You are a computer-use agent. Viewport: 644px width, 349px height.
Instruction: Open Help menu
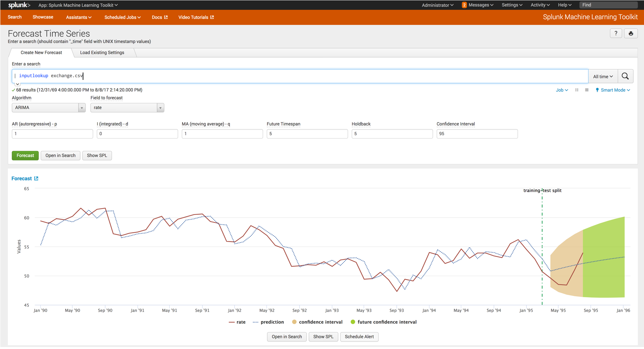[x=565, y=5]
